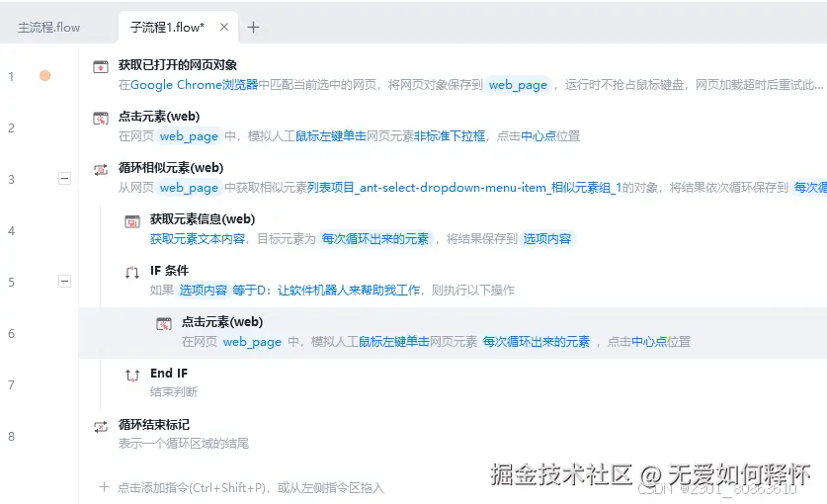
Task: Add a new flow tab with plus button
Action: click(x=254, y=28)
